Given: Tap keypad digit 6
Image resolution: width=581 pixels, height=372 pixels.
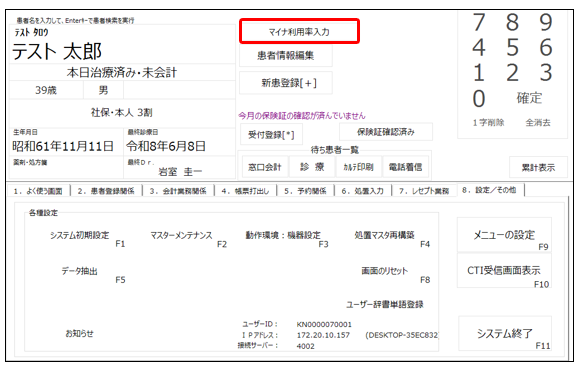Looking at the screenshot, I should tap(546, 47).
